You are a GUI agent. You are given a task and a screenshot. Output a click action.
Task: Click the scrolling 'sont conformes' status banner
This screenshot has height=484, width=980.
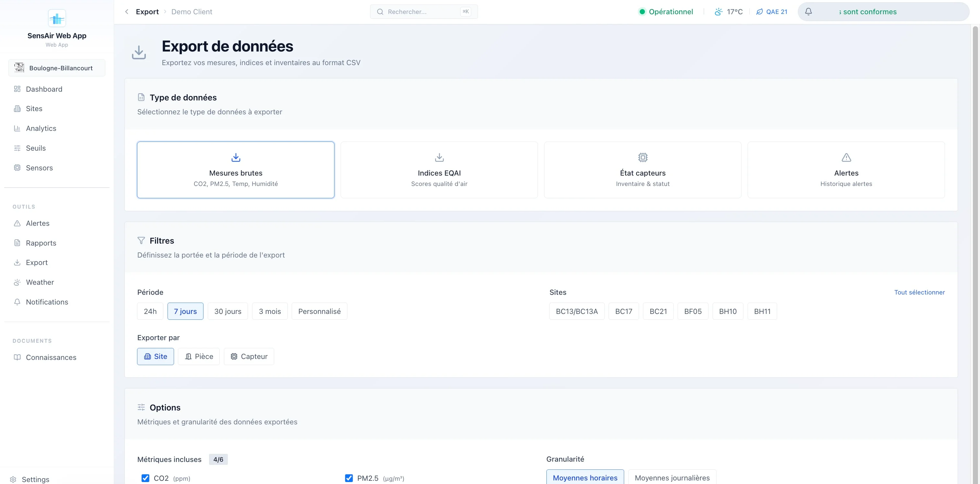[x=883, y=12]
